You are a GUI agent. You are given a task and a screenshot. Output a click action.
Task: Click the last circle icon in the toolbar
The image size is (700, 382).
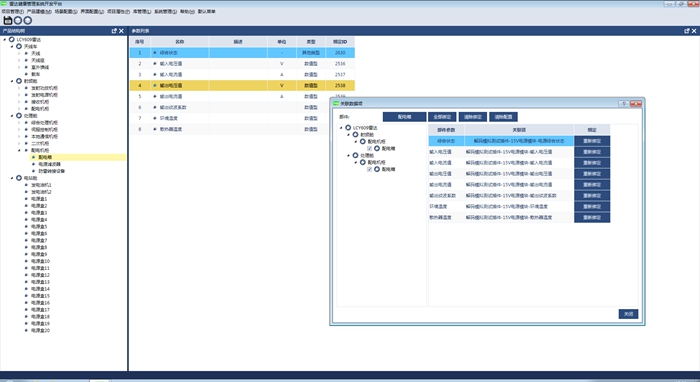click(28, 20)
